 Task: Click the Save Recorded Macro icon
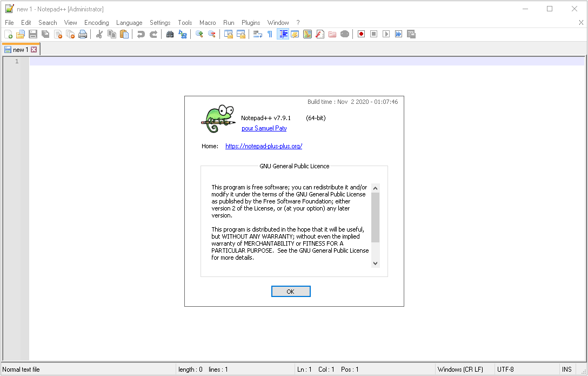point(411,34)
